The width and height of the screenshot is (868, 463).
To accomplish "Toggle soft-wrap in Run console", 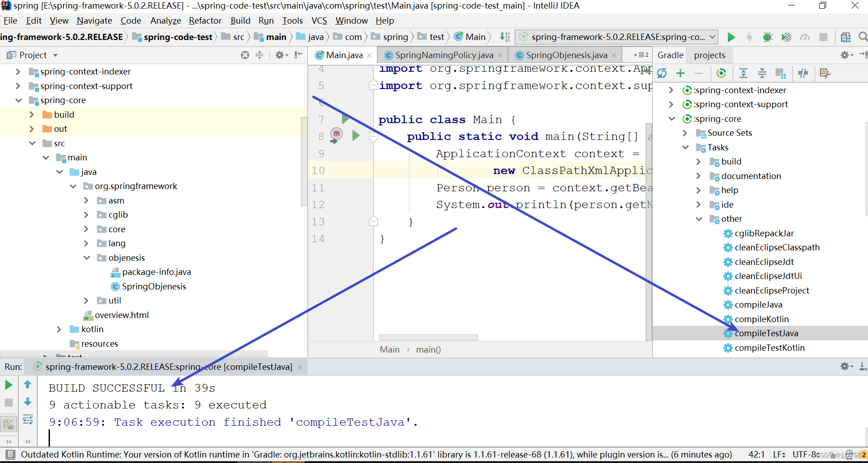I will coord(28,419).
